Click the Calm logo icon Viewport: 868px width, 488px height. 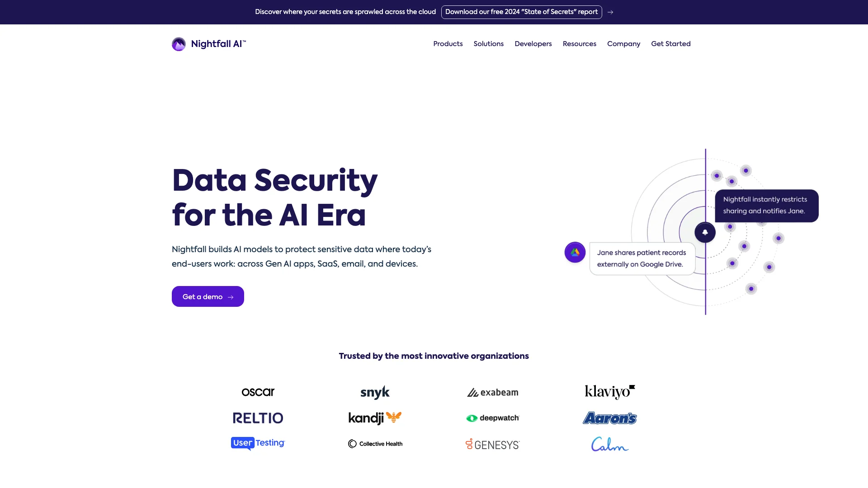610,443
